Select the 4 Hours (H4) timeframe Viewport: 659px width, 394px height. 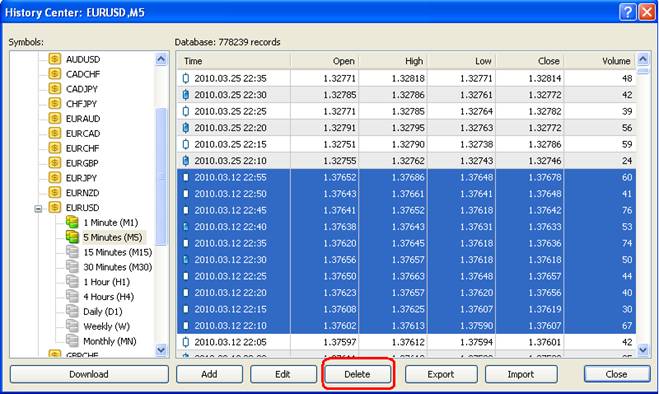108,296
